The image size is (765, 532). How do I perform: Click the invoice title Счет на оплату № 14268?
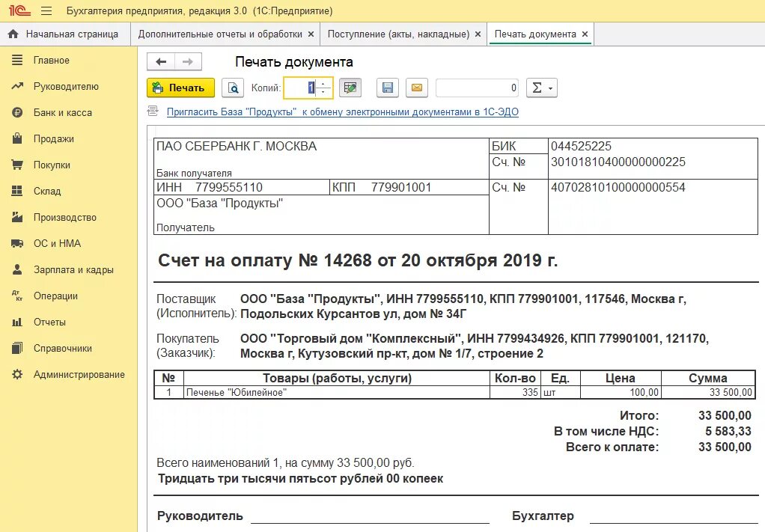[358, 260]
